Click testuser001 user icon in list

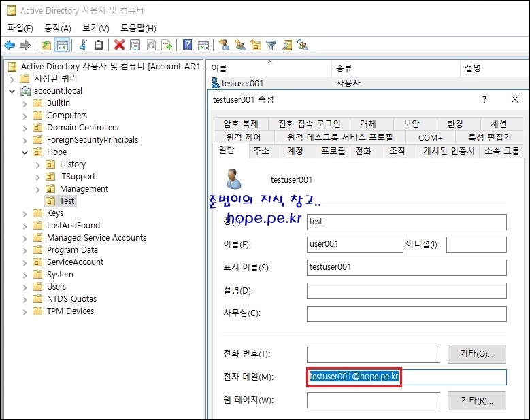(215, 83)
